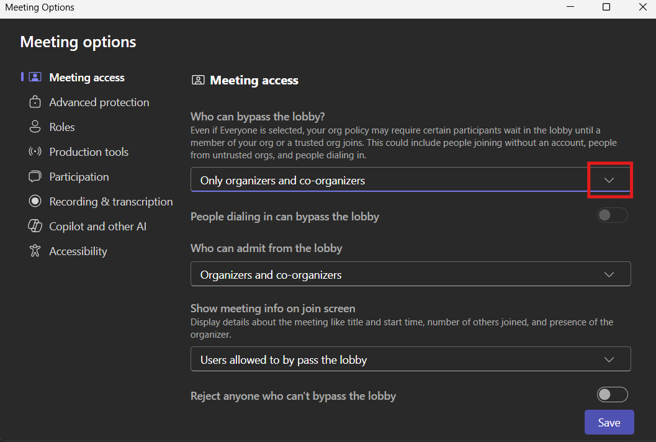This screenshot has height=442, width=656.
Task: Close the Meeting Options window
Action: [643, 7]
